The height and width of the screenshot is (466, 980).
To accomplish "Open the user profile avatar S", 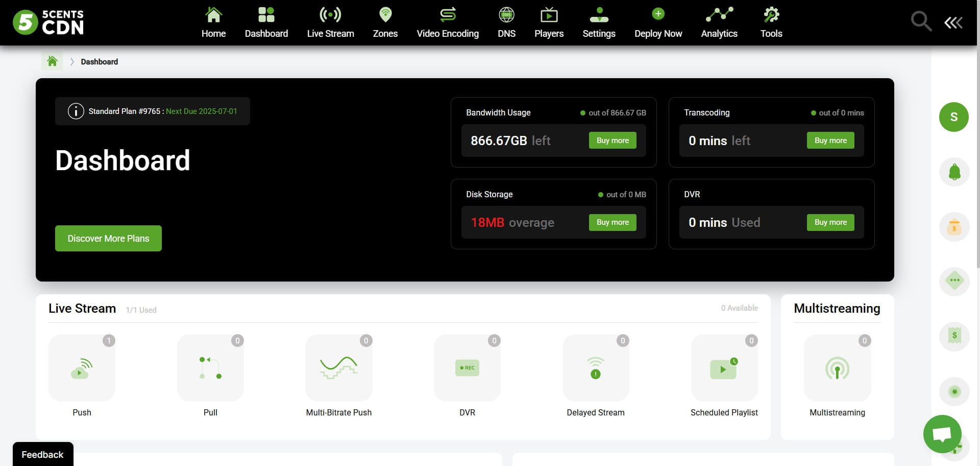I will pos(954,117).
